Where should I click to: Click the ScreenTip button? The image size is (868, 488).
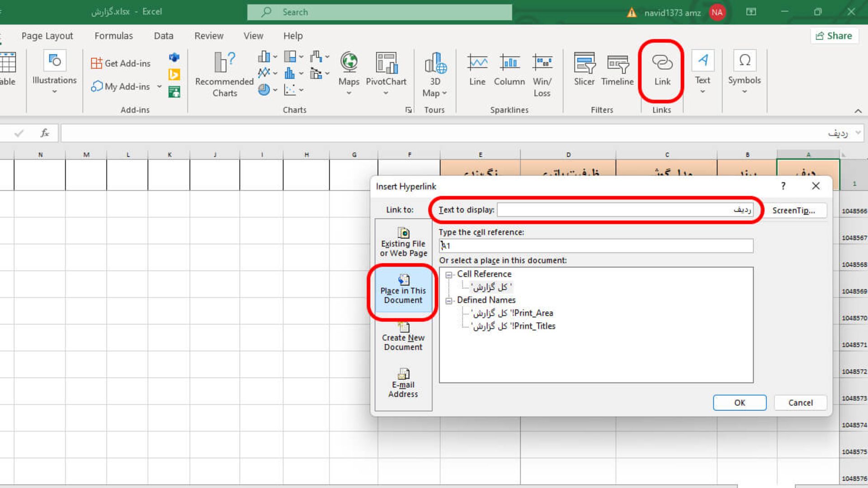(793, 210)
